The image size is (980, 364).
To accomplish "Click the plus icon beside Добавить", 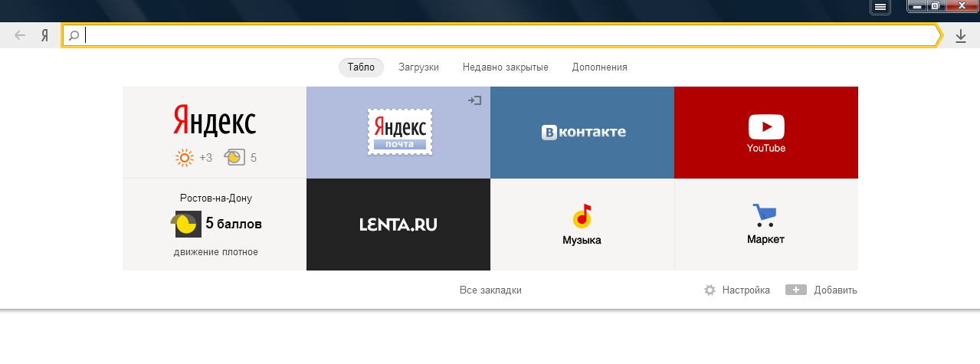I will (x=796, y=290).
